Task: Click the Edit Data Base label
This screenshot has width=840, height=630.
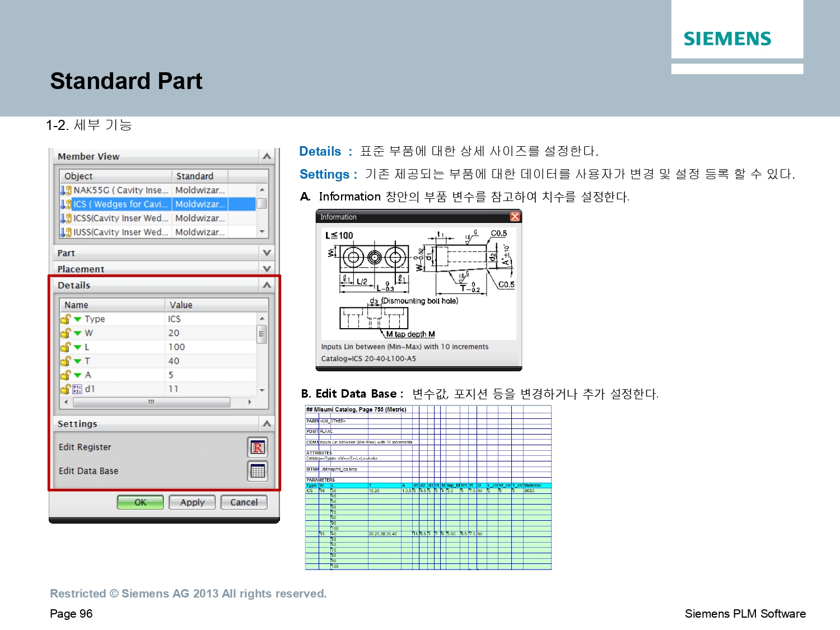Action: [88, 471]
